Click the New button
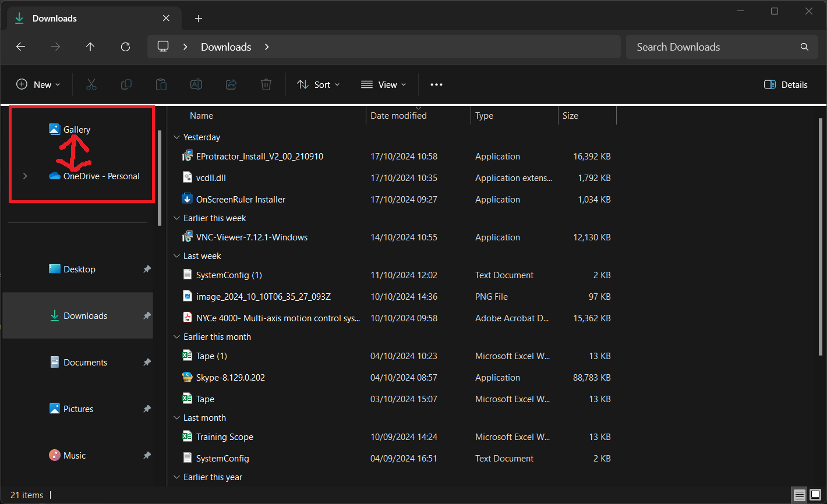Image resolution: width=827 pixels, height=504 pixels. pyautogui.click(x=38, y=84)
